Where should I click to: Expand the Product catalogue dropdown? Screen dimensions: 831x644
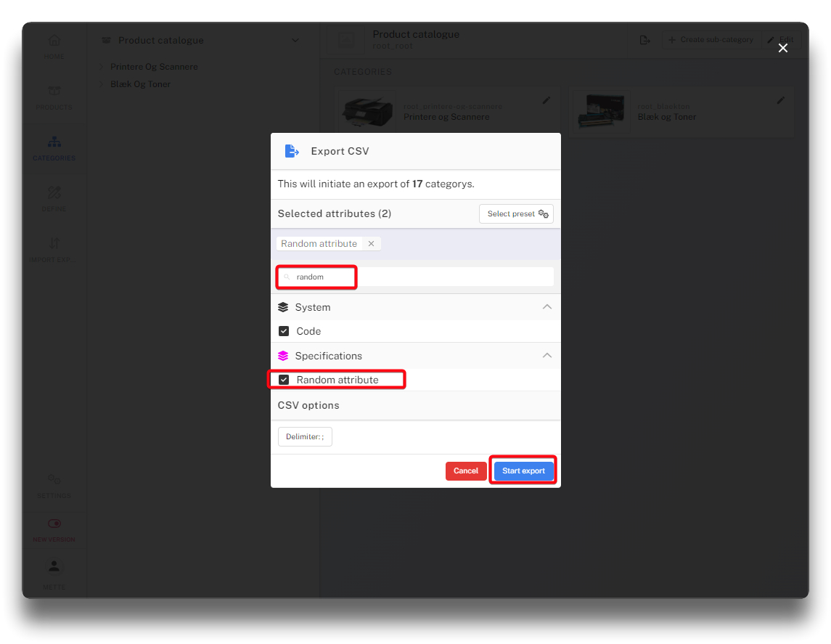coord(295,41)
